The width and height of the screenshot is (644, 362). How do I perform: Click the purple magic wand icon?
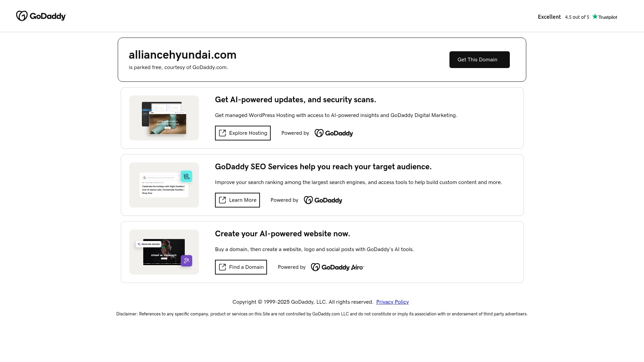(x=186, y=261)
